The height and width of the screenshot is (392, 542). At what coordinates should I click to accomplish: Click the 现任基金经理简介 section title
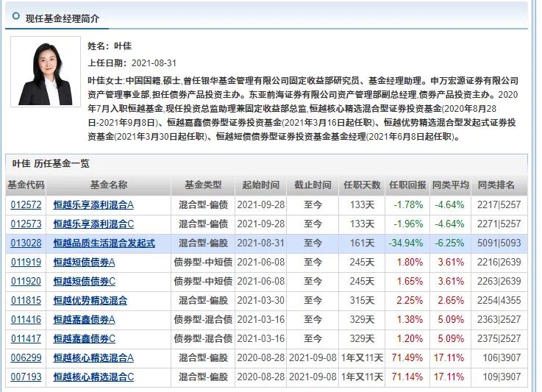[63, 18]
